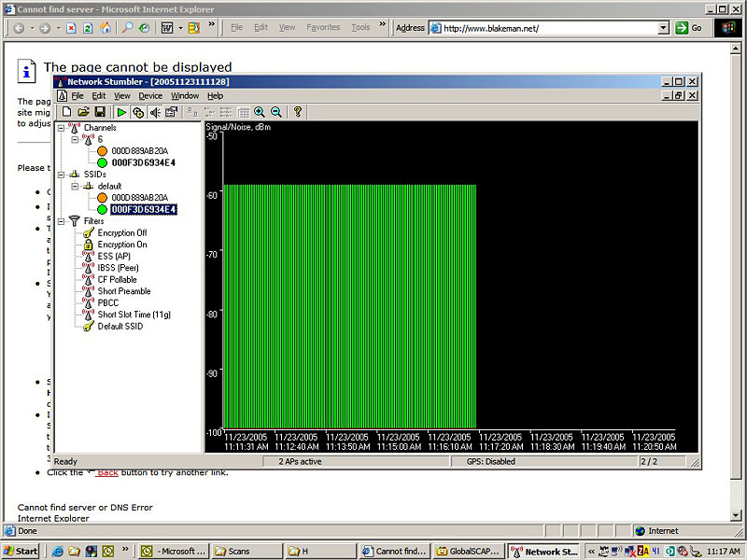Select the Encryption Off filter
The width and height of the screenshot is (747, 560).
point(121,233)
